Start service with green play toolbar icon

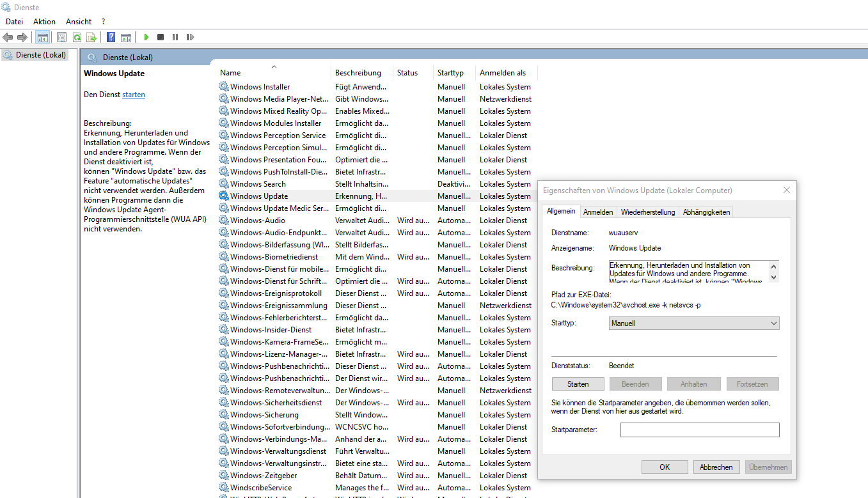coord(146,37)
